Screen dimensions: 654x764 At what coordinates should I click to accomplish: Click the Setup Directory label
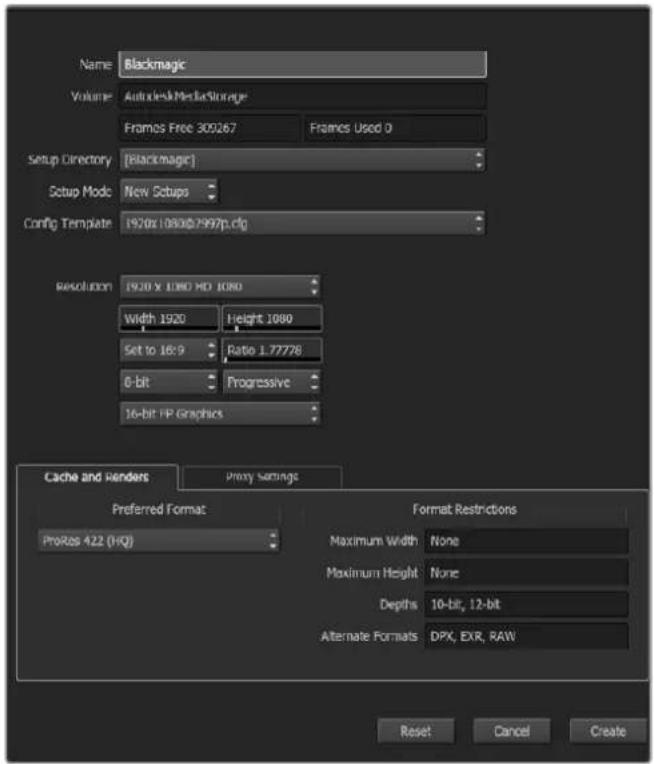pos(69,160)
